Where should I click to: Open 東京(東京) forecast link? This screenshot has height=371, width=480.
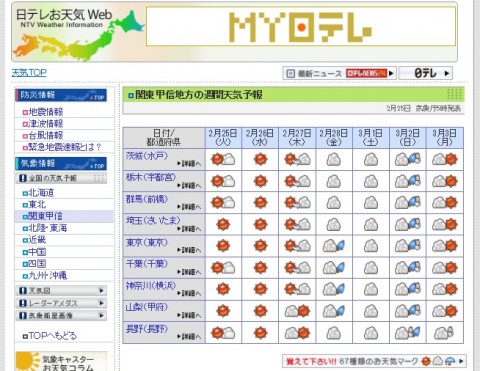coord(147,242)
